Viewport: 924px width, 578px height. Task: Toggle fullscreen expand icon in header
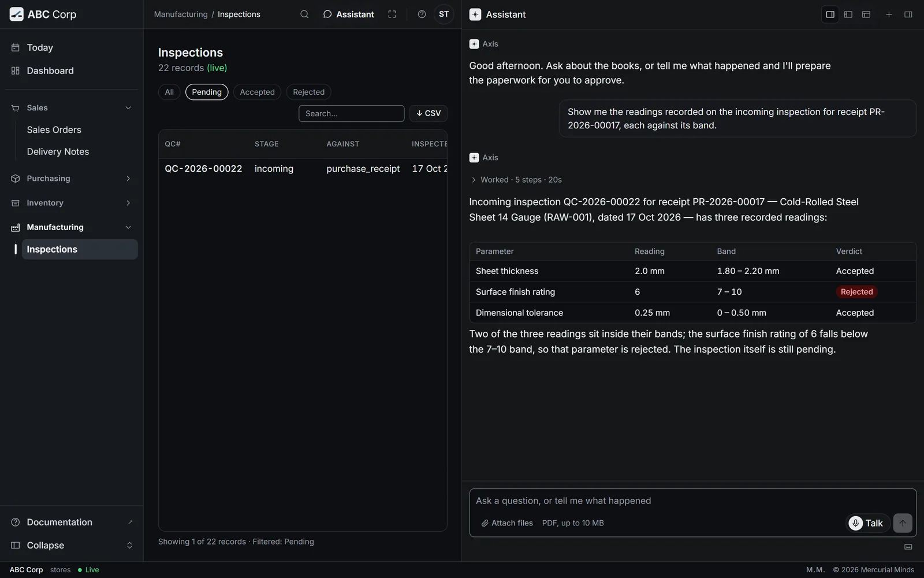point(392,14)
